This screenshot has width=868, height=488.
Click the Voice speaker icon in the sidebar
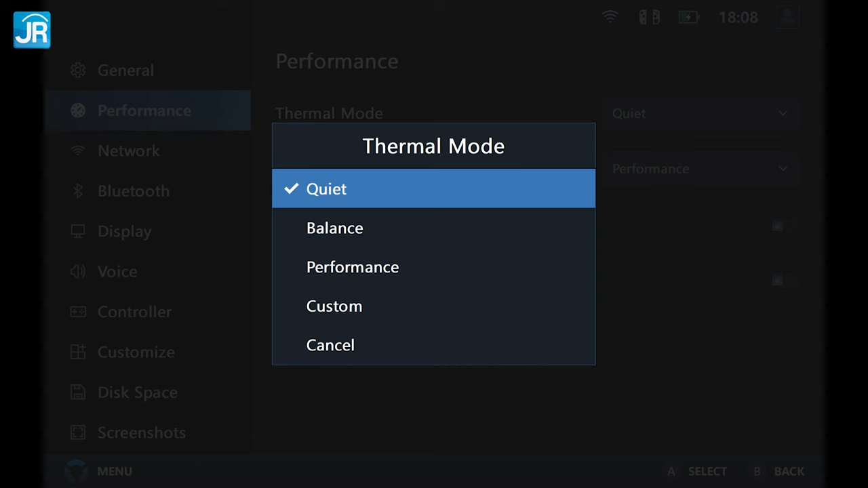pyautogui.click(x=78, y=272)
